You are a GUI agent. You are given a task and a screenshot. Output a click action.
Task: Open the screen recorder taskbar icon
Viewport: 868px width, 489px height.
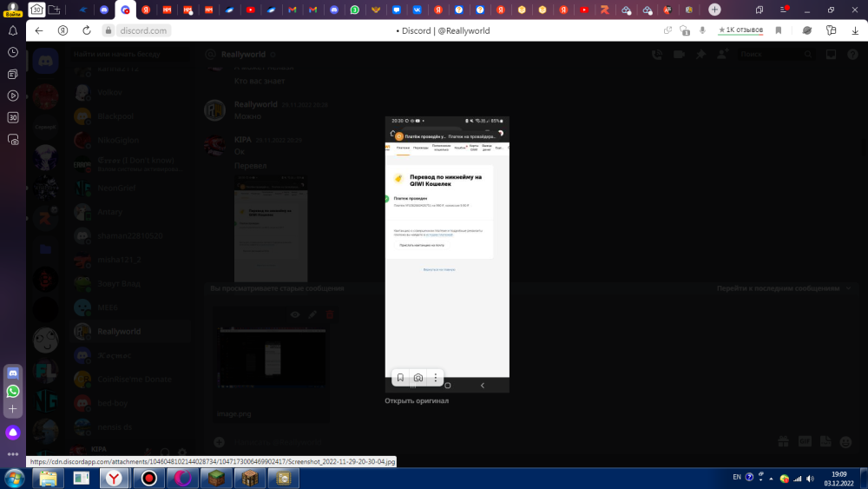(x=149, y=479)
